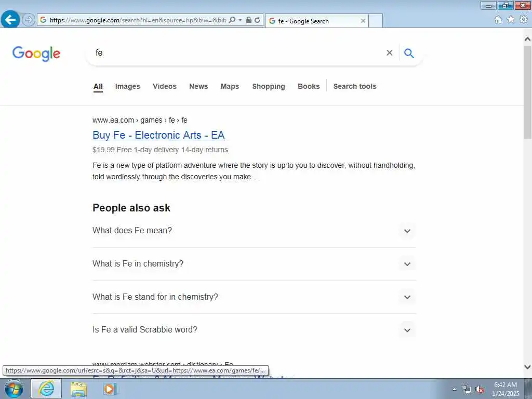Click the Show desktop strip at the taskbar end
This screenshot has height=399, width=532.
click(528, 389)
